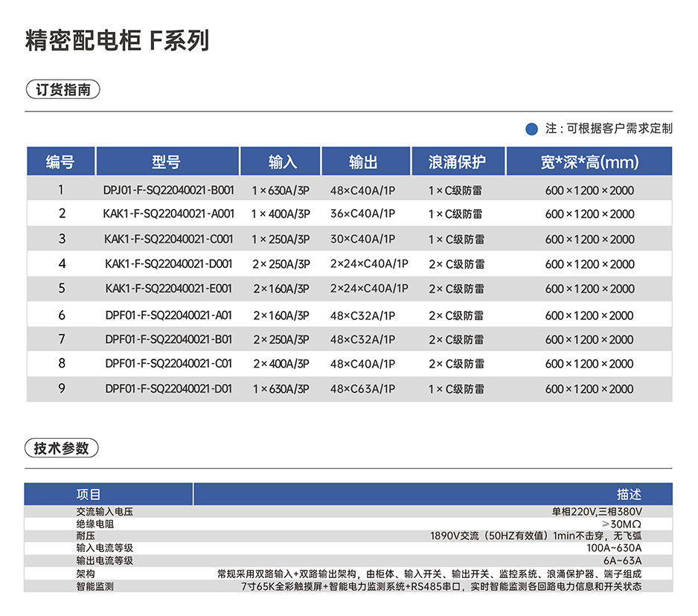Click 1×C级防雷 in row 1
The height and width of the screenshot is (616, 698).
click(455, 190)
